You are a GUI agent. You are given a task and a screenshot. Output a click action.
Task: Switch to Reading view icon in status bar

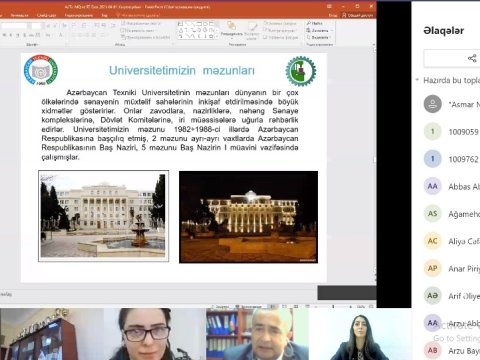pos(296,306)
